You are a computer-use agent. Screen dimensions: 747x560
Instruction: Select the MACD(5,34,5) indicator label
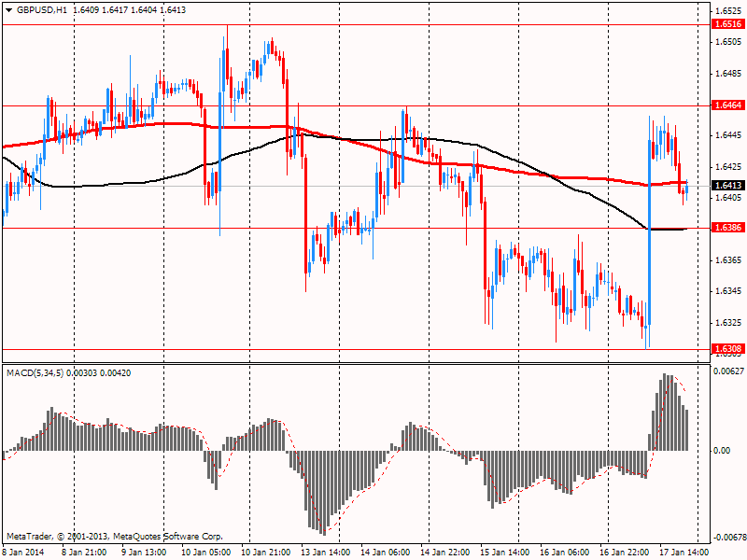[x=35, y=373]
